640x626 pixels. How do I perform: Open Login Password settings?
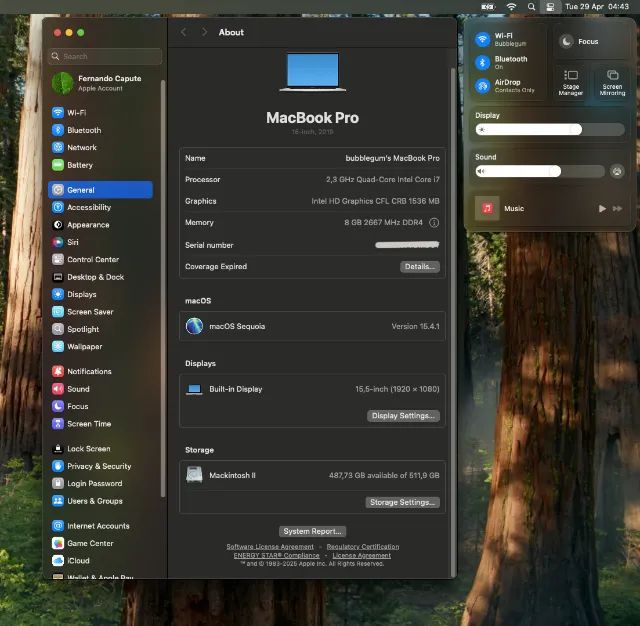100,484
